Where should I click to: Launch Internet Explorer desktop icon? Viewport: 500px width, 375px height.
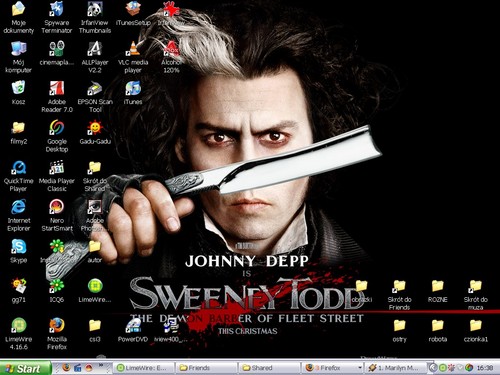pos(18,215)
